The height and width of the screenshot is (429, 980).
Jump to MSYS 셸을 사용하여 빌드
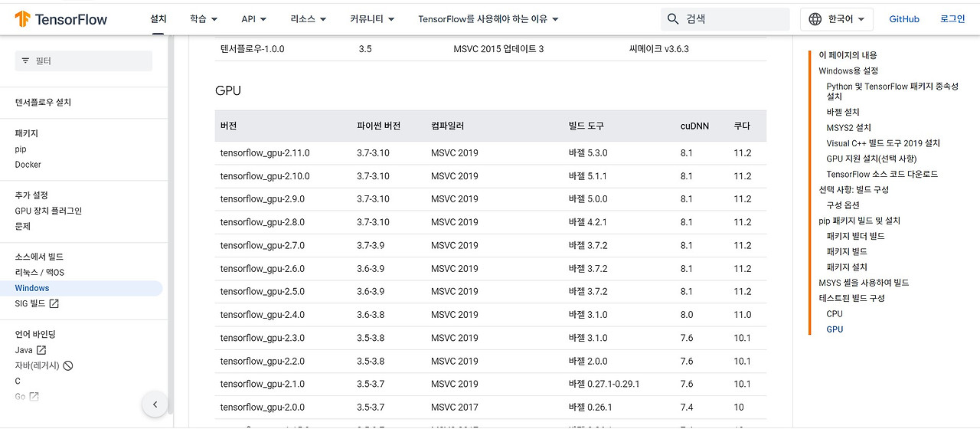[864, 283]
